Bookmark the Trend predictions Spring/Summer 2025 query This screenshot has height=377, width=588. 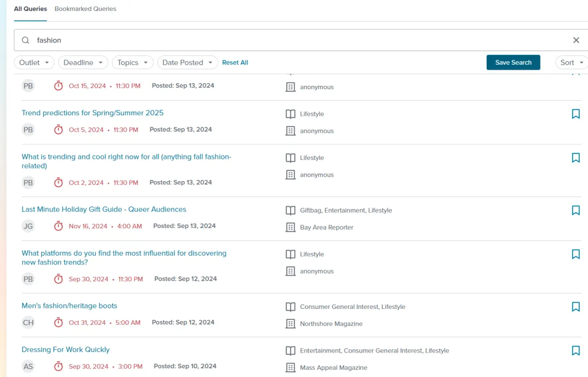575,114
